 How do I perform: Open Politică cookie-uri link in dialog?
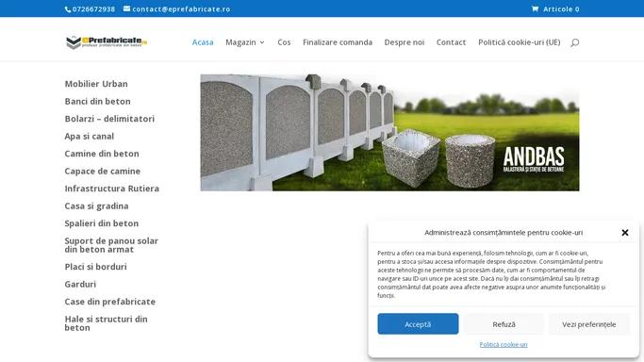pyautogui.click(x=504, y=344)
